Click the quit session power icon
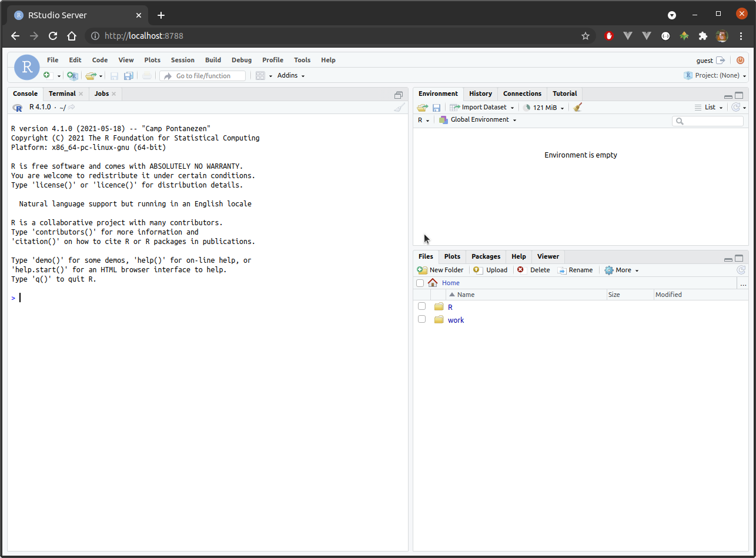 click(x=740, y=60)
